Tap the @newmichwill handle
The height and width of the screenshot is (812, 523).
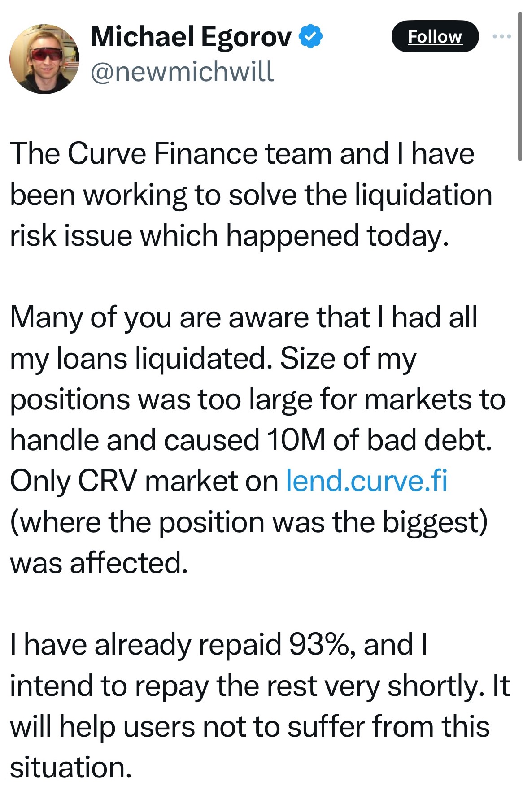(x=182, y=72)
